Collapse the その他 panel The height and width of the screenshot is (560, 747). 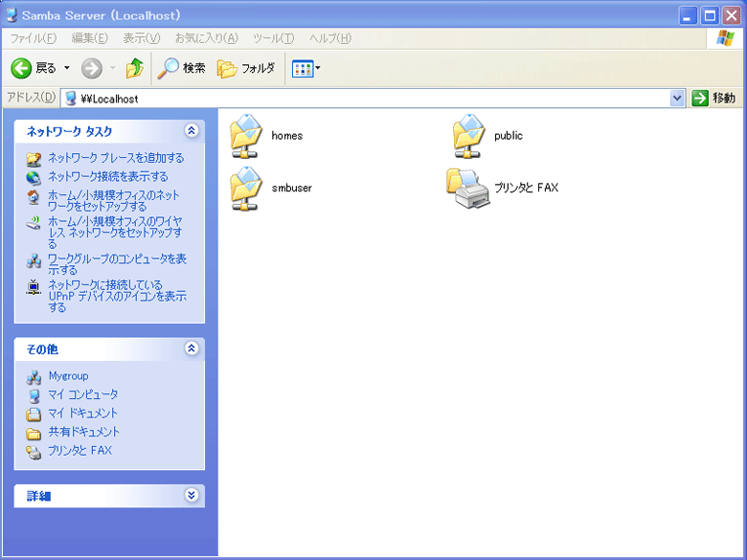coord(192,349)
